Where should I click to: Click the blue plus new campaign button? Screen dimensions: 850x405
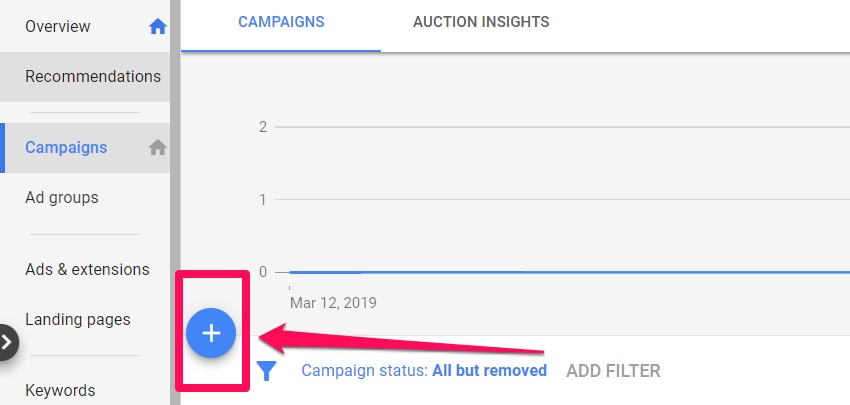tap(211, 333)
